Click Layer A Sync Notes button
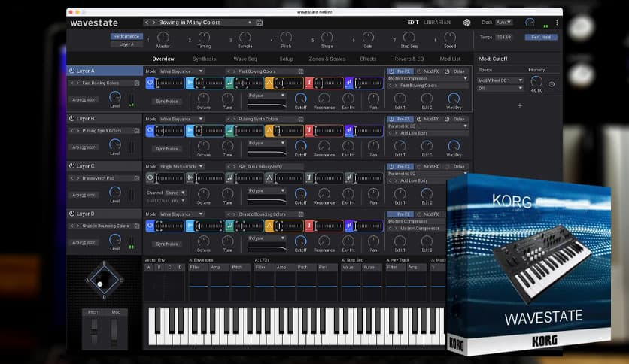Image resolution: width=629 pixels, height=364 pixels. click(x=167, y=102)
